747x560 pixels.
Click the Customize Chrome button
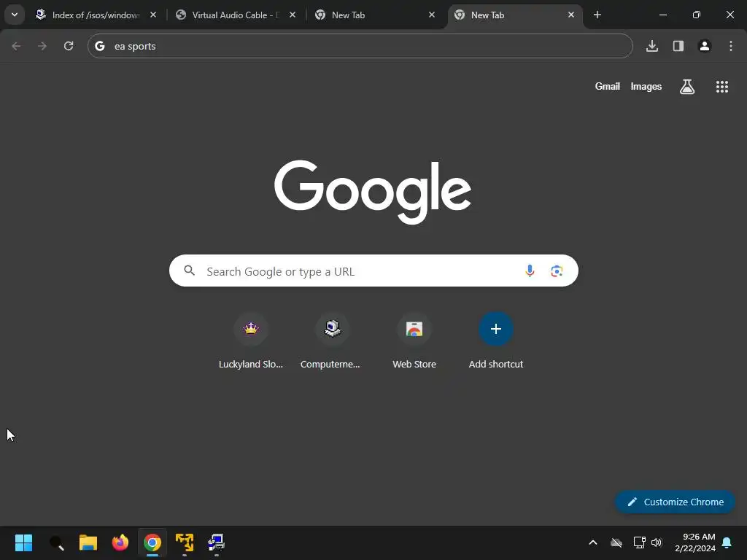pos(675,502)
